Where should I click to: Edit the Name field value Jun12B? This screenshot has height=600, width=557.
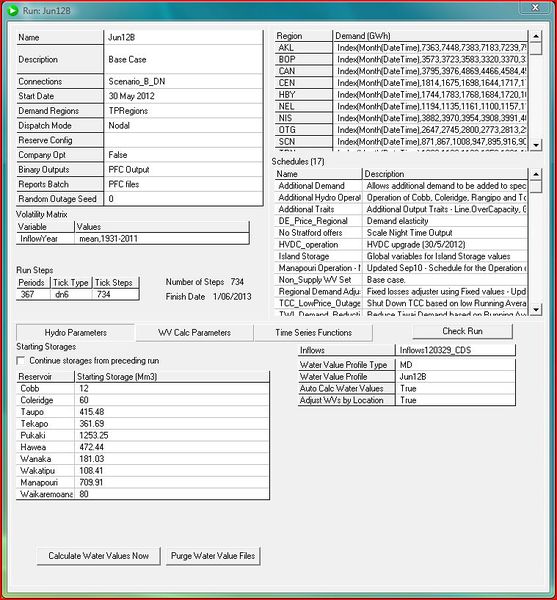[x=183, y=37]
